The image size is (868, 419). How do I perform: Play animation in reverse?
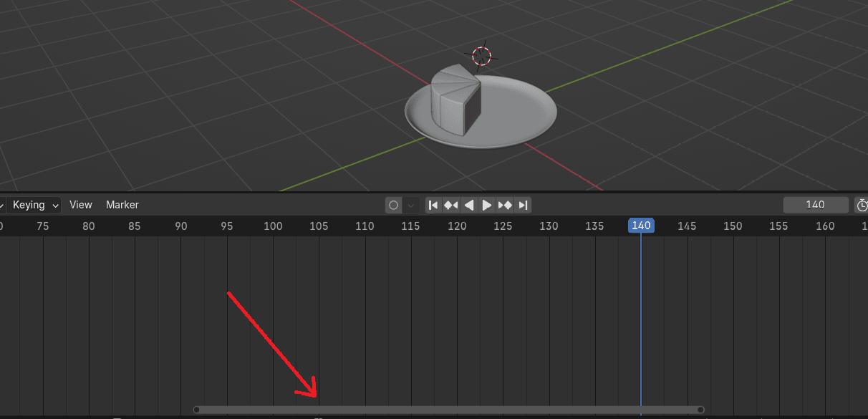469,206
